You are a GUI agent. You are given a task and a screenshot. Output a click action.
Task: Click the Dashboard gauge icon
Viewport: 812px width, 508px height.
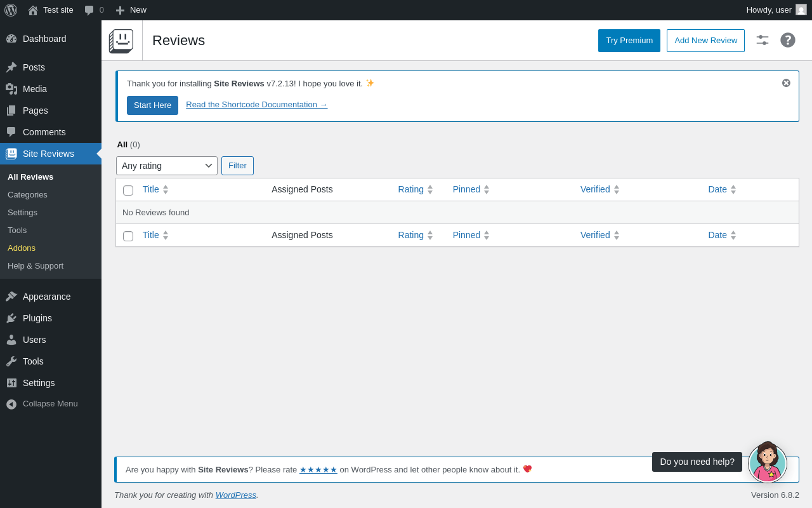coord(11,39)
